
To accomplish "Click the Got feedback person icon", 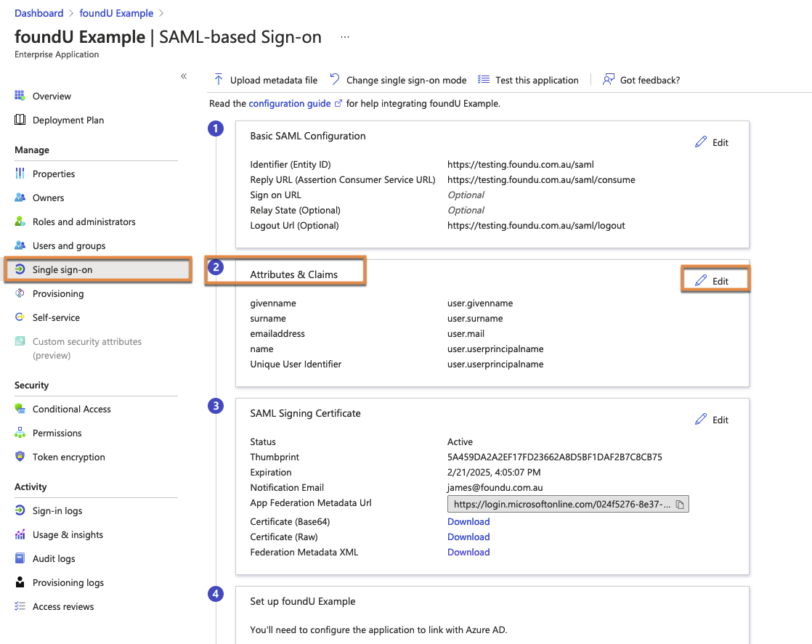I will [x=609, y=79].
